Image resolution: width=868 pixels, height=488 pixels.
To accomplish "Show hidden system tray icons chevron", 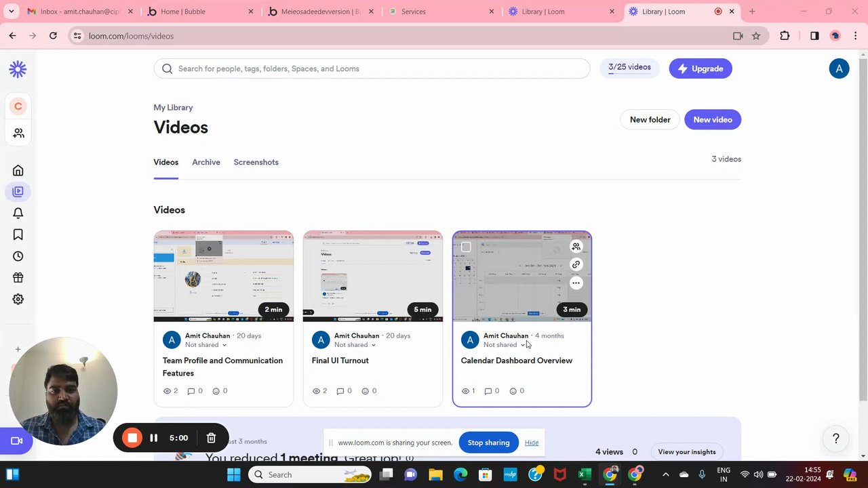I will click(665, 474).
